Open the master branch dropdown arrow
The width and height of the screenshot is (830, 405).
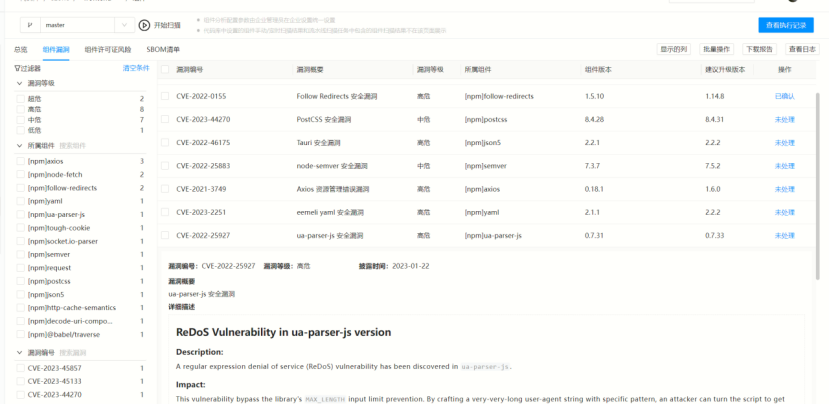(x=122, y=25)
